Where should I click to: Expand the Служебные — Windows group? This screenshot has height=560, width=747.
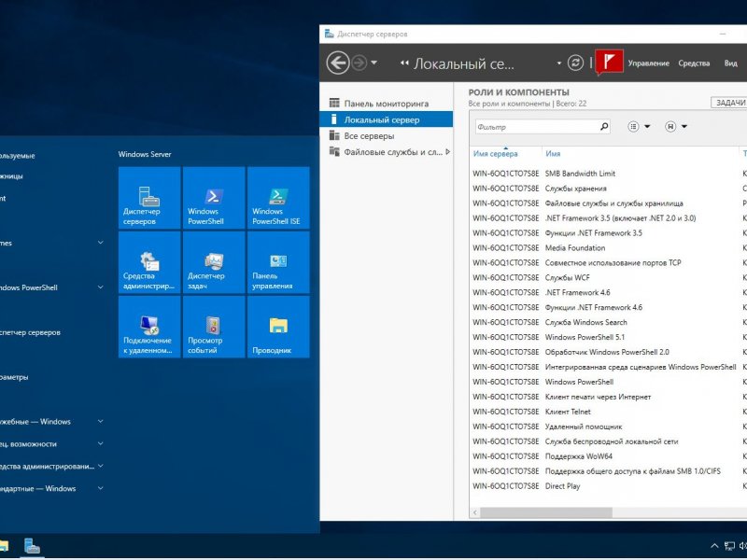101,422
